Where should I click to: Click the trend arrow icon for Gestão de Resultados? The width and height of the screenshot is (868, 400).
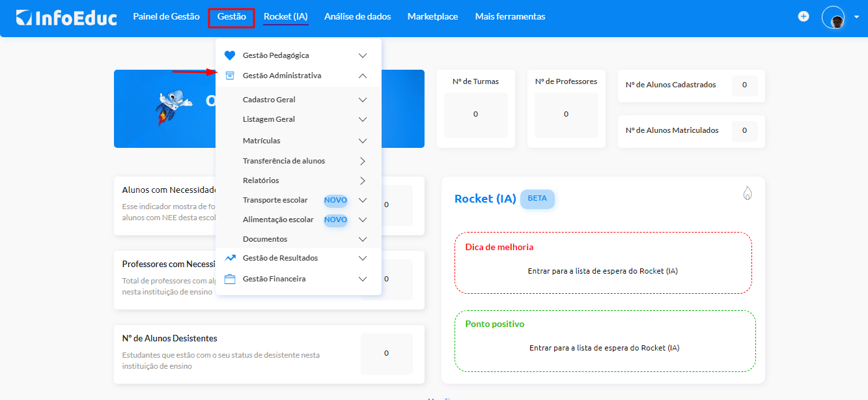(x=230, y=258)
